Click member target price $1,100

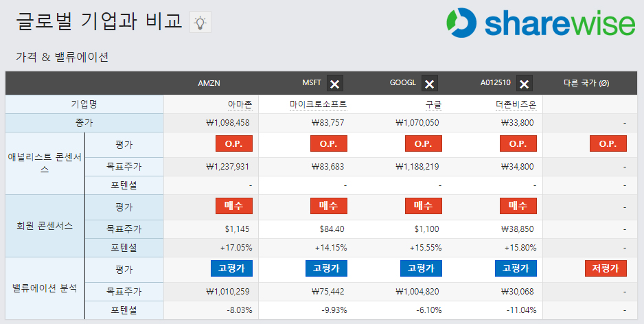[x=427, y=229]
